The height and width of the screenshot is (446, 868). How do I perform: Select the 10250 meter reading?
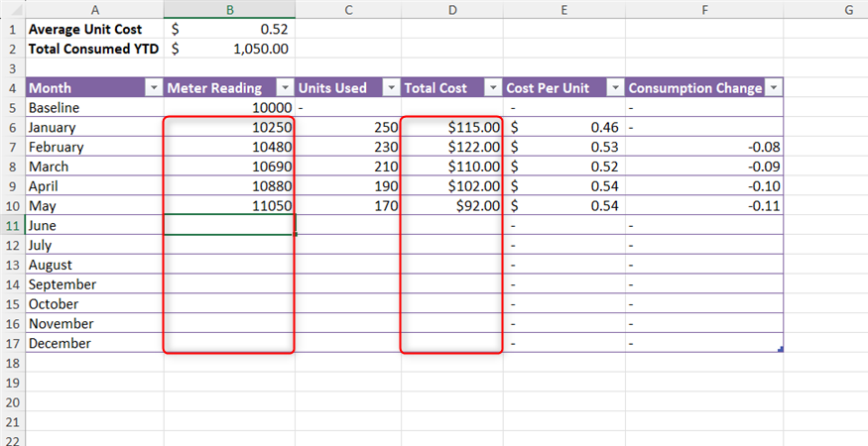click(229, 127)
